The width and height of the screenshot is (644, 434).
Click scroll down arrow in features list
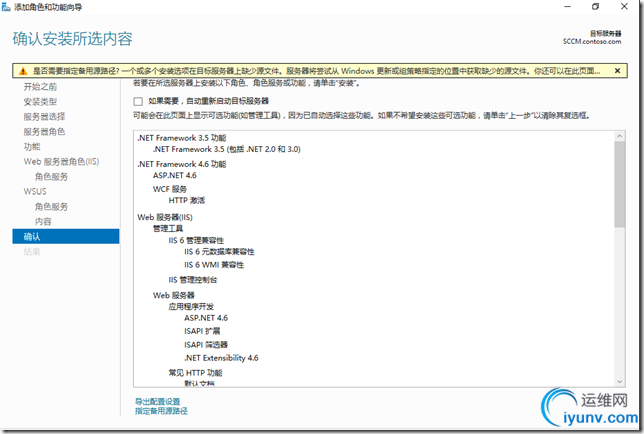click(x=620, y=381)
